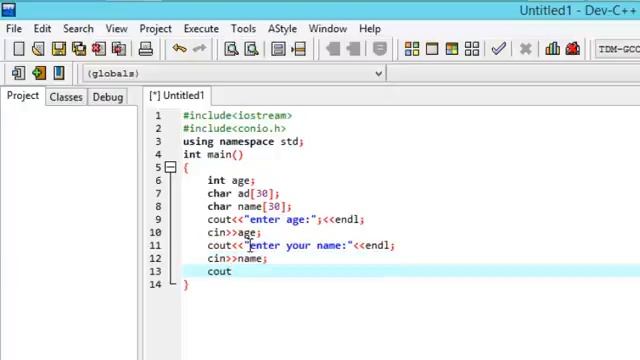Click the "enter your name:" string literal
Viewport: 640px width, 360px height.
click(x=298, y=245)
